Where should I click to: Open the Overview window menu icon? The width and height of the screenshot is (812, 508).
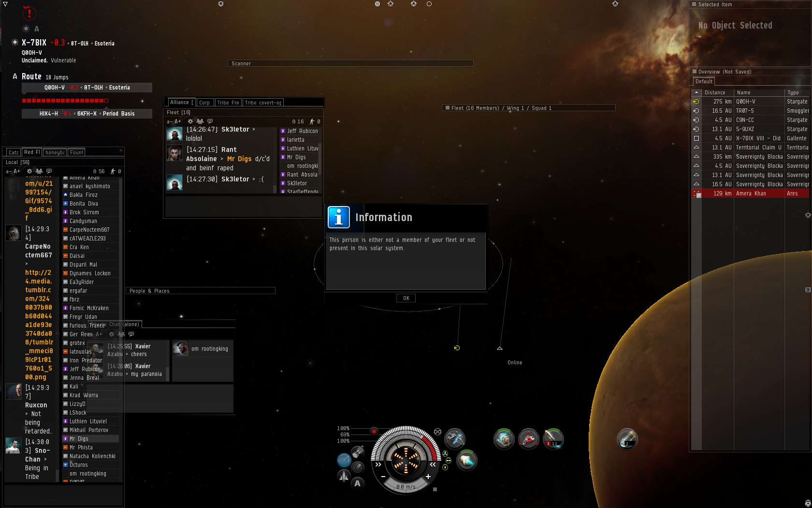pos(694,72)
